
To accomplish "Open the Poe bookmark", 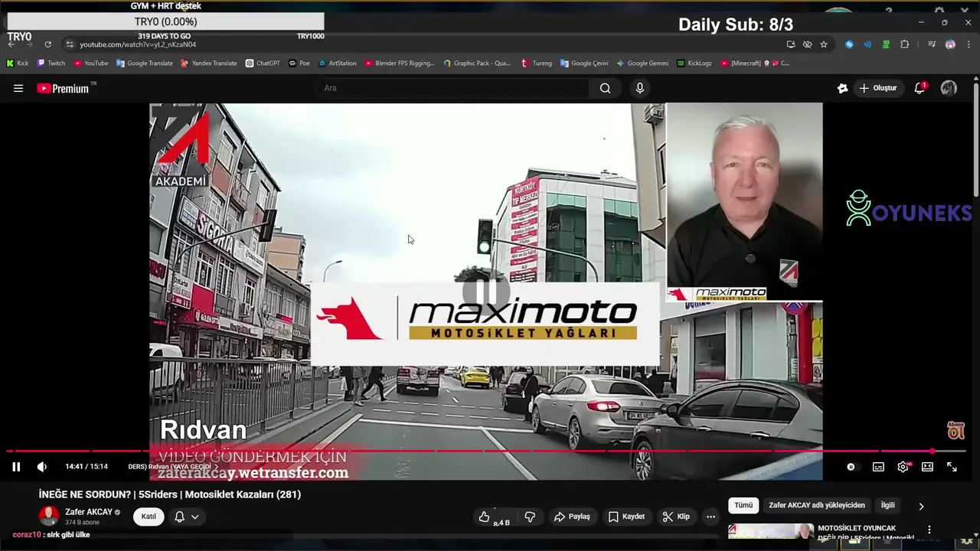I will point(299,64).
